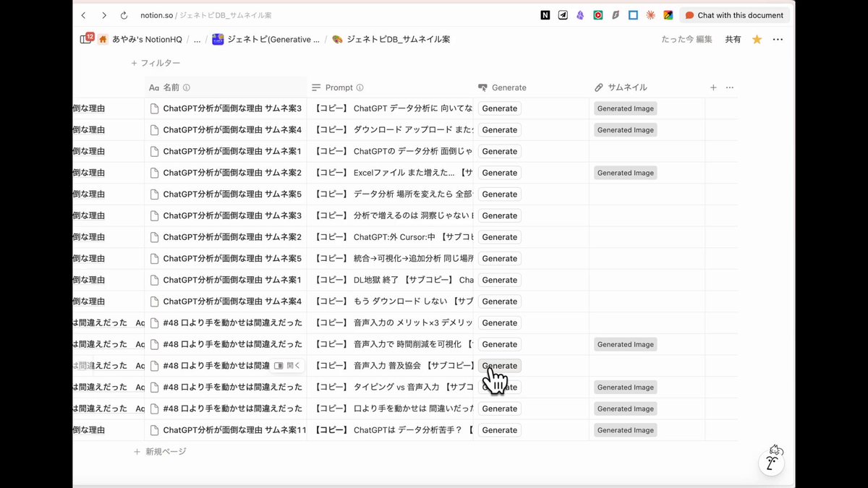Click the 開く open button on hovered row
Viewport: 868px width, 488px height.
[x=287, y=366]
